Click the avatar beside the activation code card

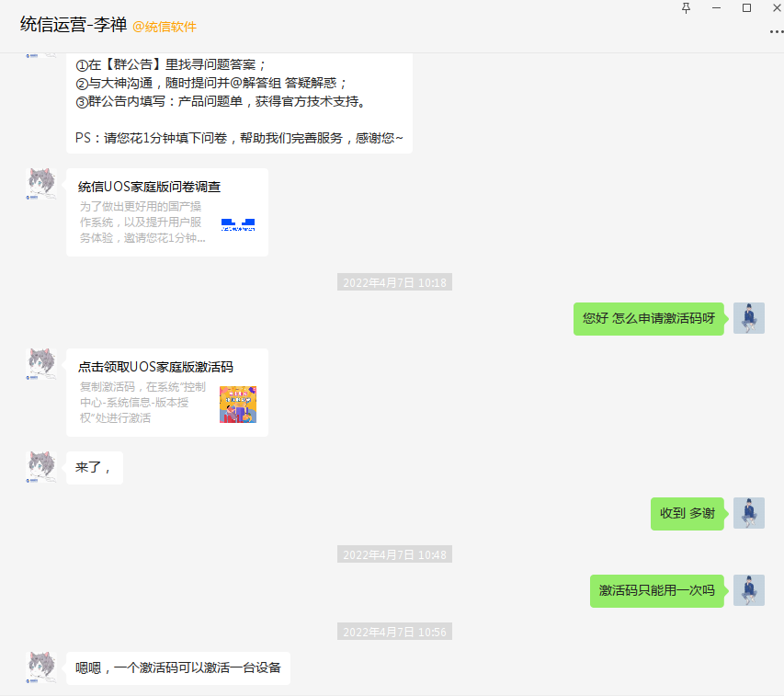41,364
